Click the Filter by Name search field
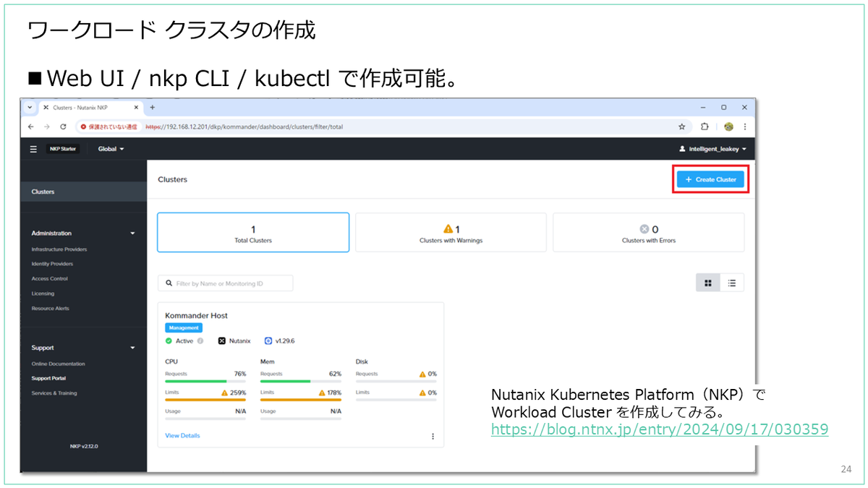 click(x=226, y=283)
